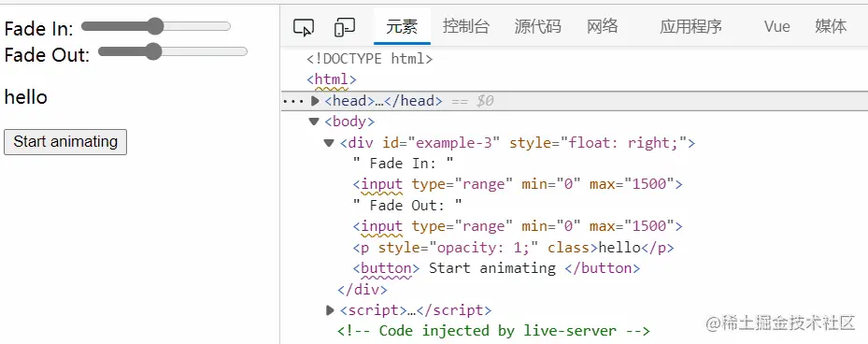Select the p style="opacity: 1;" row
868x344 pixels.
513,248
